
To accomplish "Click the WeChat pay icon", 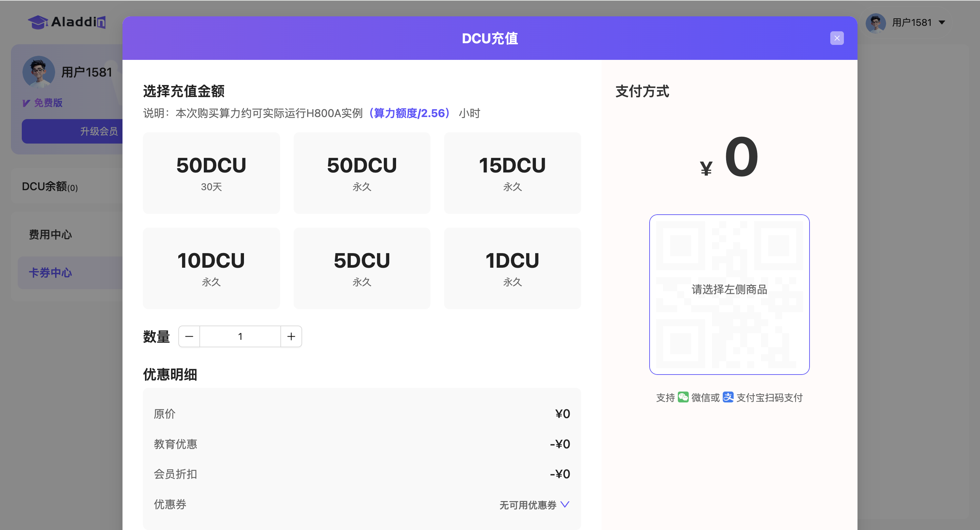I will (683, 397).
